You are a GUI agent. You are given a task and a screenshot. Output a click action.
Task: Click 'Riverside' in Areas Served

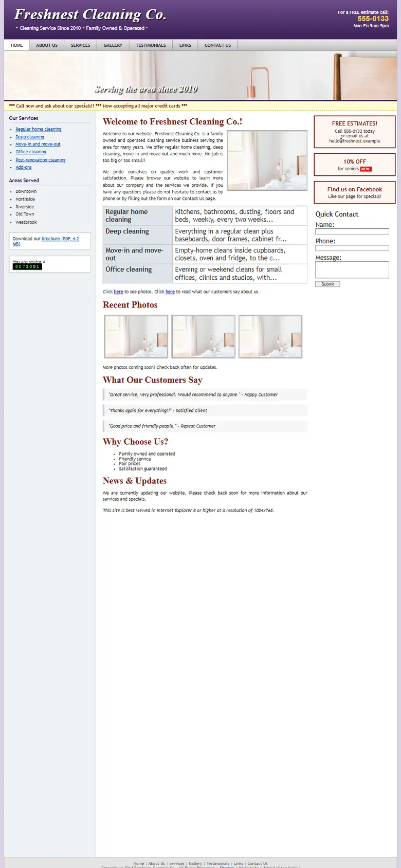pyautogui.click(x=25, y=207)
